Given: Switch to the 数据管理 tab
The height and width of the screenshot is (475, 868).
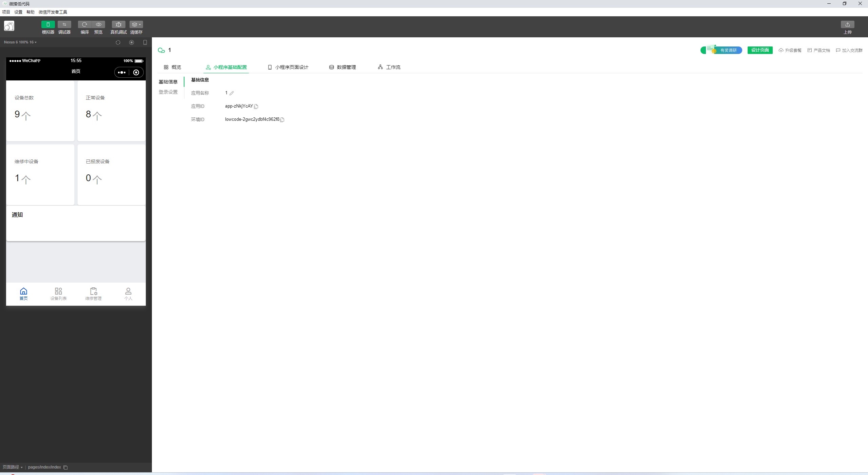Looking at the screenshot, I should click(342, 67).
